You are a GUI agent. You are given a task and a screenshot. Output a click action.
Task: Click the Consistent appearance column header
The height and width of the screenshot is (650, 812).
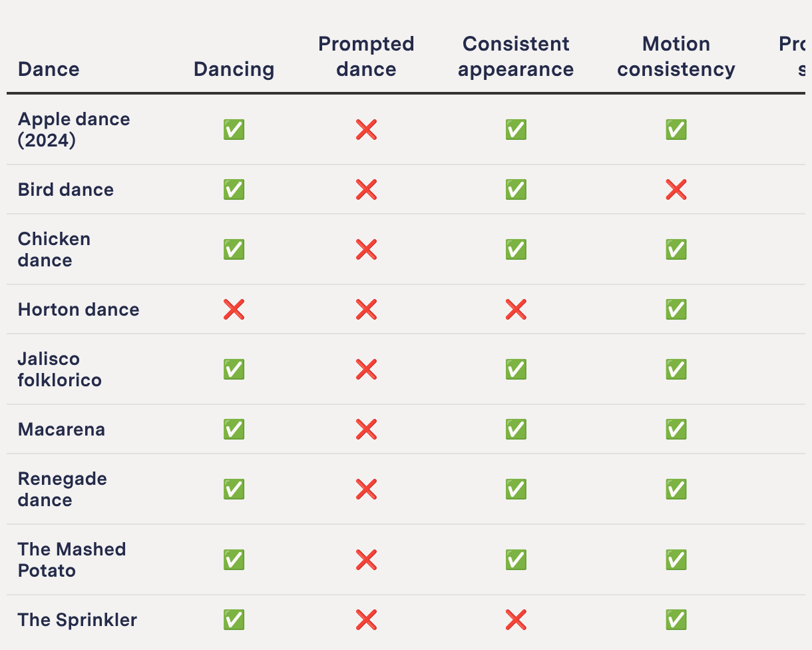click(516, 57)
